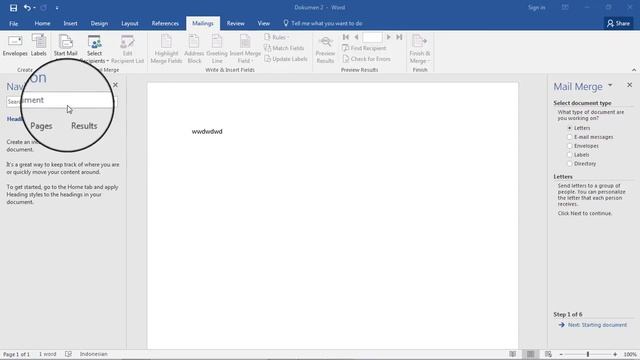This screenshot has width=640, height=360.
Task: Open Start Mail Merge menu
Action: pos(65,46)
